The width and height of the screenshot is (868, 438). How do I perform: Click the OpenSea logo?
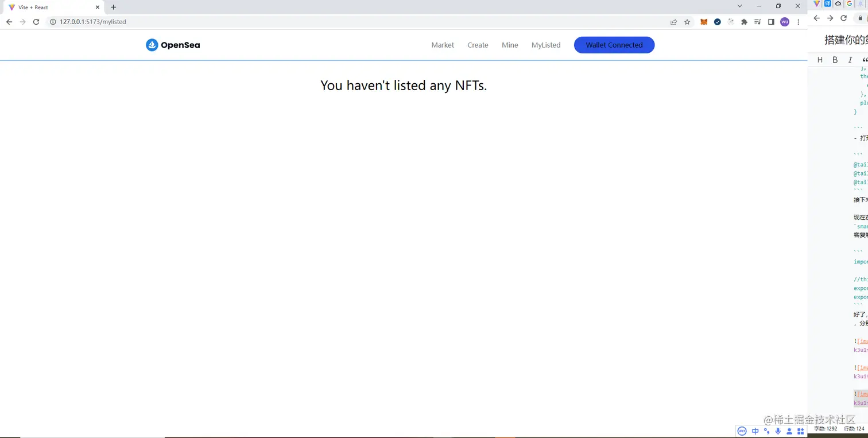click(x=173, y=45)
